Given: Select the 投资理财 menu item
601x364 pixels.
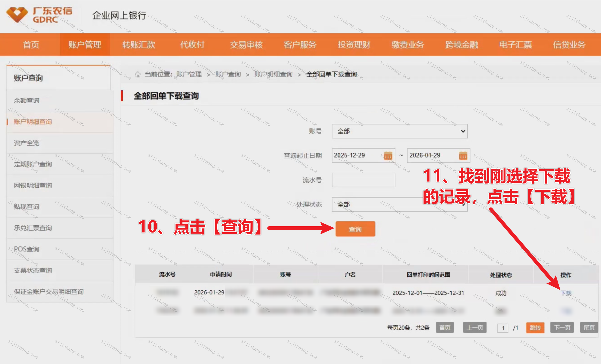Looking at the screenshot, I should pos(354,45).
